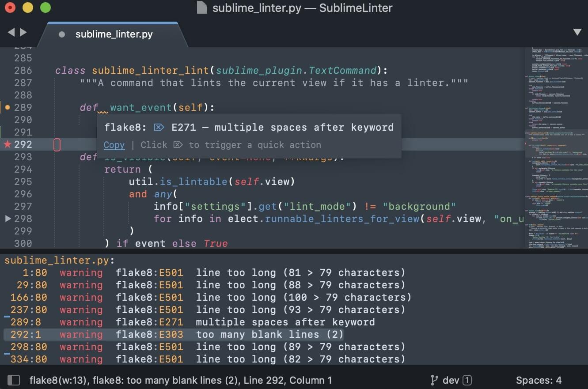Select warning row 292:1 too many blank lines
Screen dimensions: 588x389
tap(174, 334)
